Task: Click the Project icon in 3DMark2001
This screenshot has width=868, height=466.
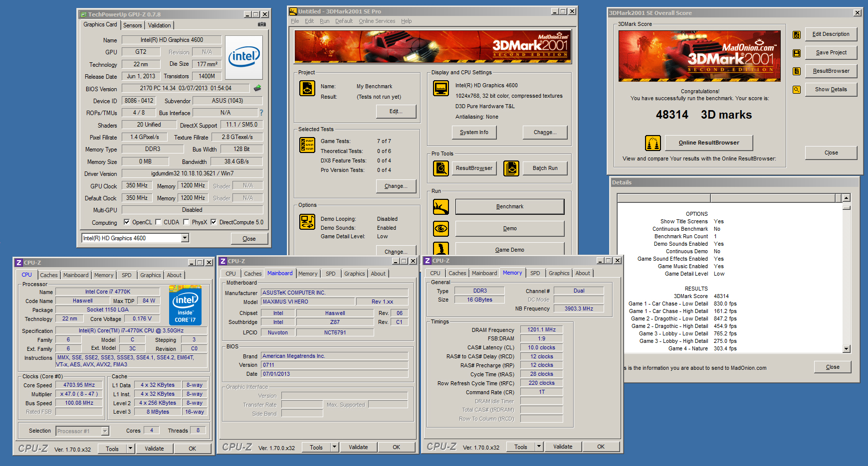Action: coord(307,88)
